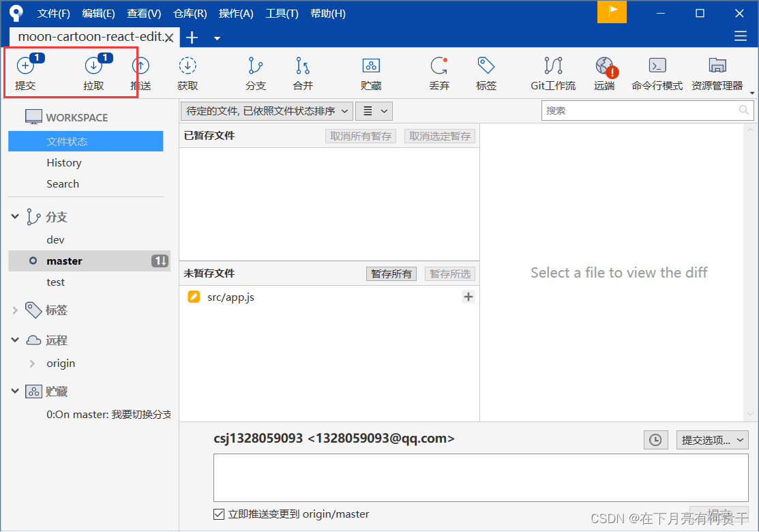Screen dimensions: 759x532
Task: Open the View (查看) menu
Action: click(144, 14)
